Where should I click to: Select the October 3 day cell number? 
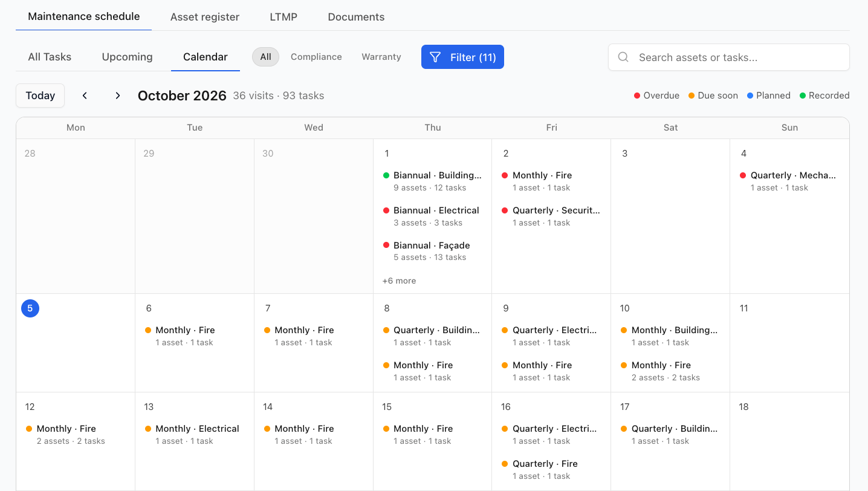625,154
